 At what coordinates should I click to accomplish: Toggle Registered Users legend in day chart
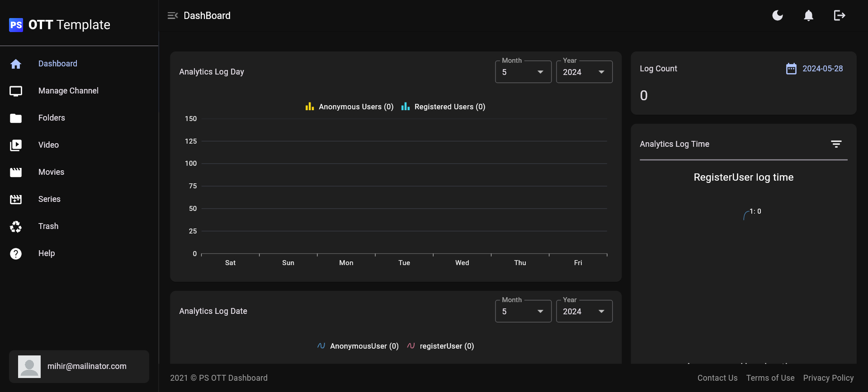point(443,107)
